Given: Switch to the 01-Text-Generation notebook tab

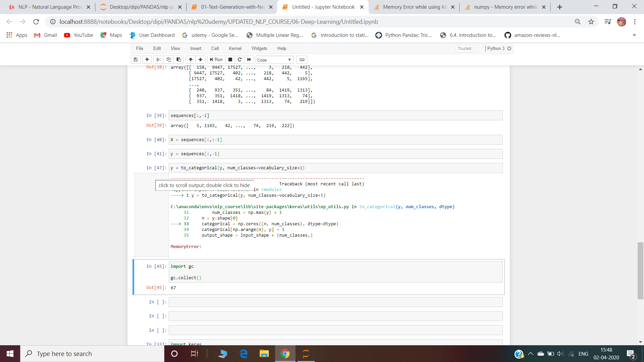Looking at the screenshot, I should 232,7.
